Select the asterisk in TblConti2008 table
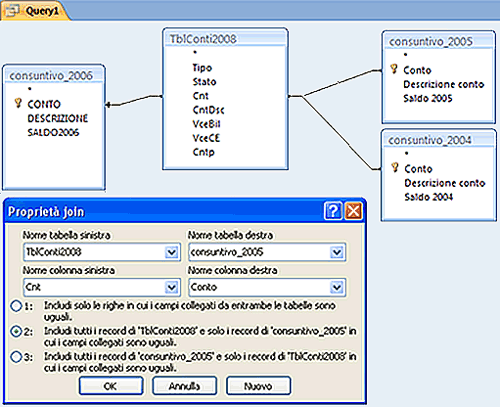The height and width of the screenshot is (407, 500). point(195,52)
